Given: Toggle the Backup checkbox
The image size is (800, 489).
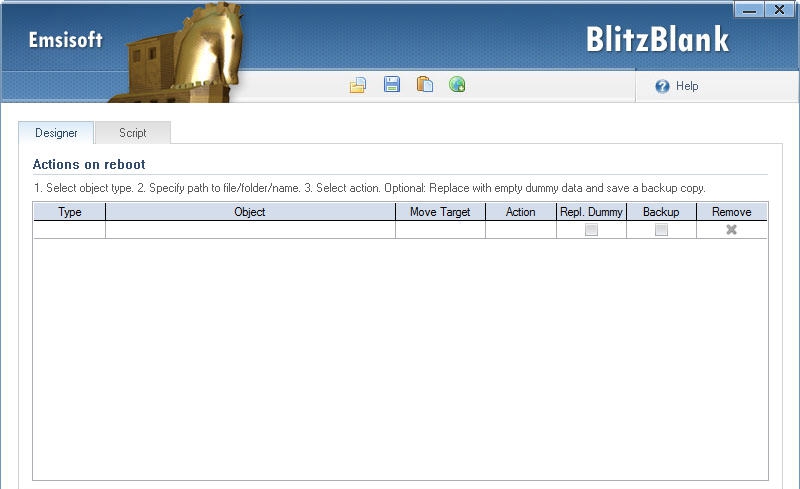Looking at the screenshot, I should click(661, 230).
